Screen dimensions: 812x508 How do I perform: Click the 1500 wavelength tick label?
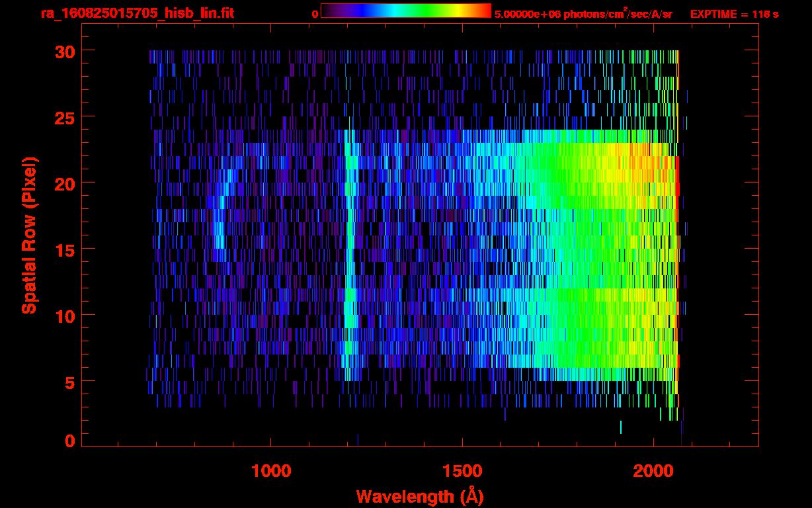point(462,470)
